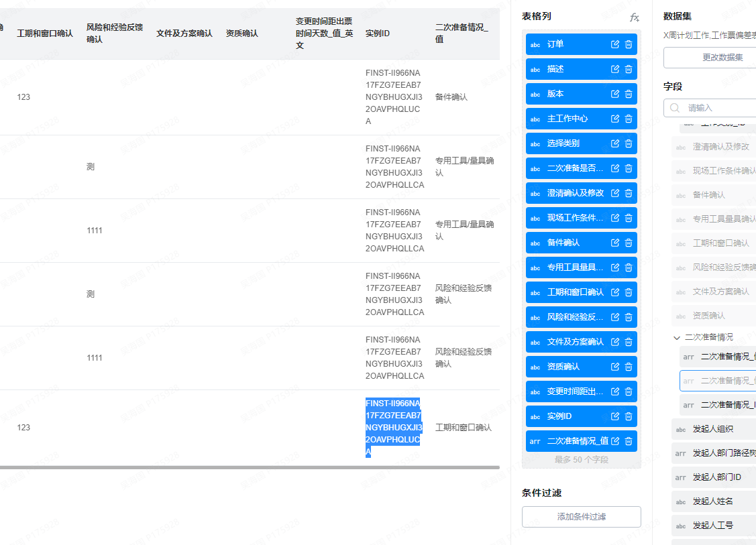Edit the 订单 column field
Image resolution: width=756 pixels, height=545 pixels.
pos(614,44)
